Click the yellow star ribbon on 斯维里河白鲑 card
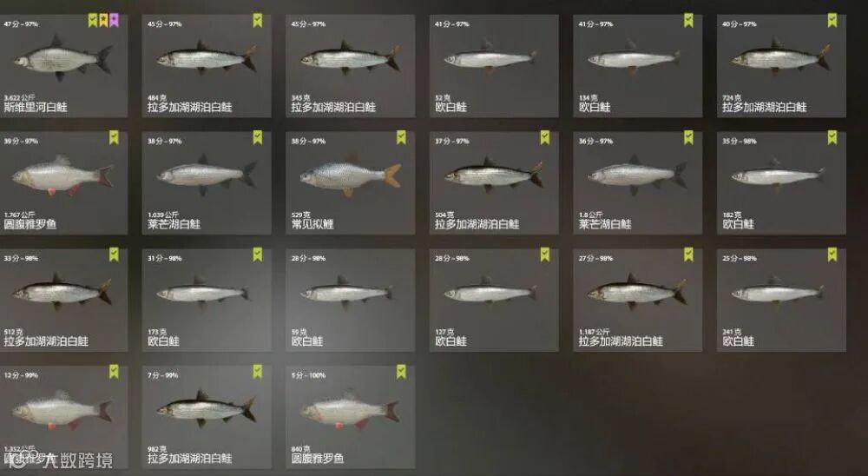 click(103, 21)
